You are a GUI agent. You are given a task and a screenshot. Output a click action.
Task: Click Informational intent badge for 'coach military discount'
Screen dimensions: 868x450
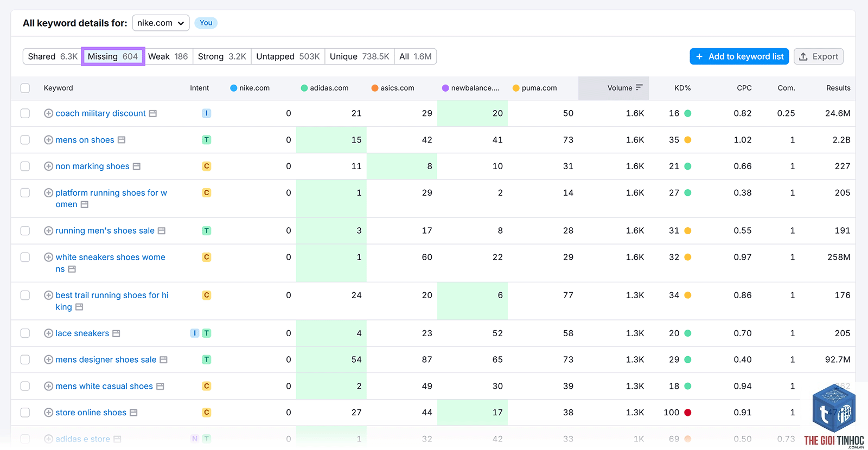point(207,113)
